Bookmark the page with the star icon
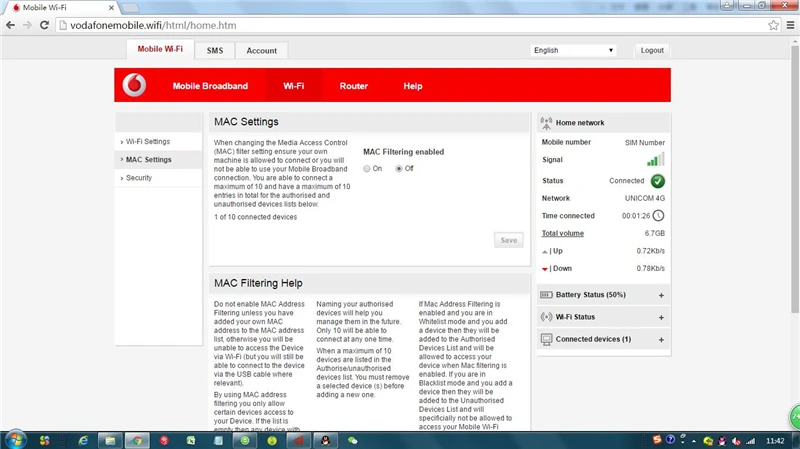The image size is (800, 449). click(x=773, y=25)
